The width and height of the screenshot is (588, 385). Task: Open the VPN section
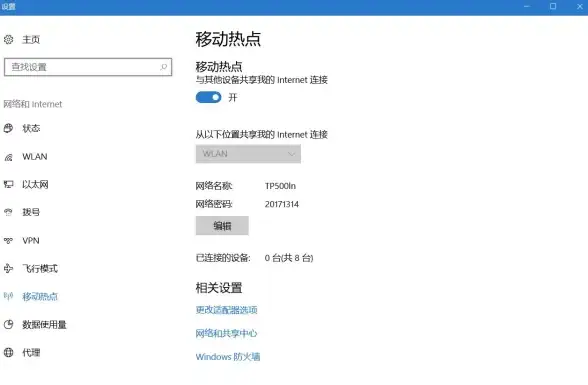point(31,241)
